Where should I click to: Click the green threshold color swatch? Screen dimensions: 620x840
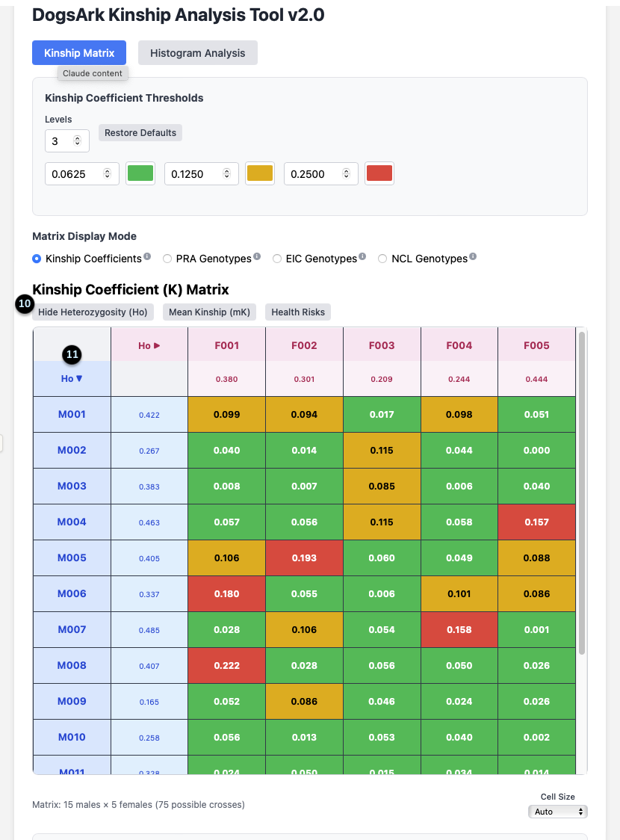[140, 173]
